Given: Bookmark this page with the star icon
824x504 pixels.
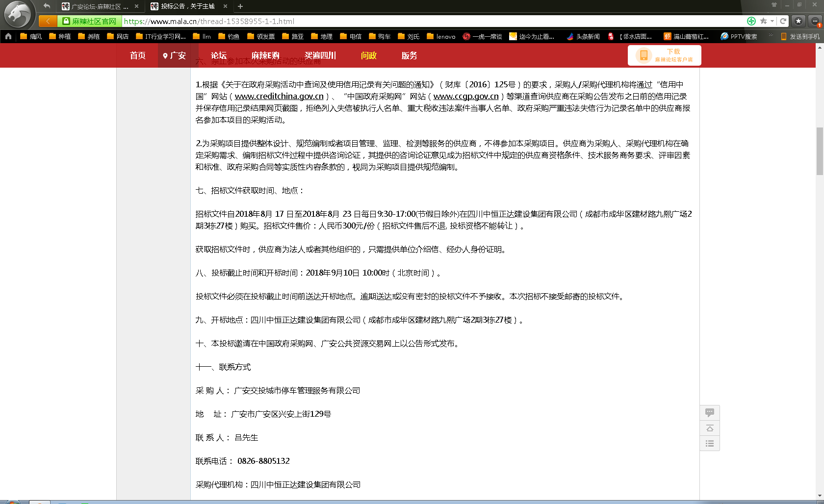Looking at the screenshot, I should (763, 21).
